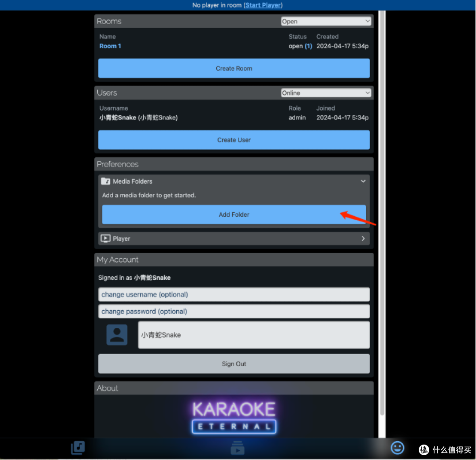Click the user joined date 2024-04-17 5:34p
The width and height of the screenshot is (476, 460).
(342, 118)
